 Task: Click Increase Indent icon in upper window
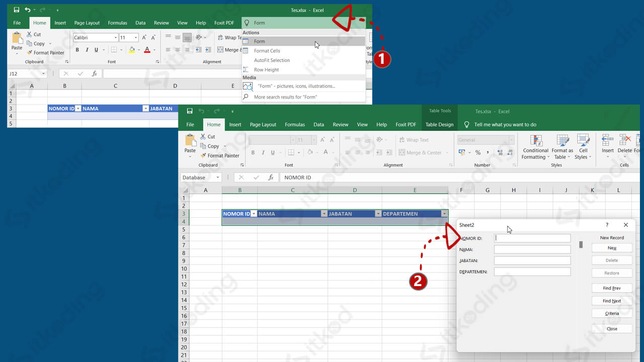[x=208, y=50]
